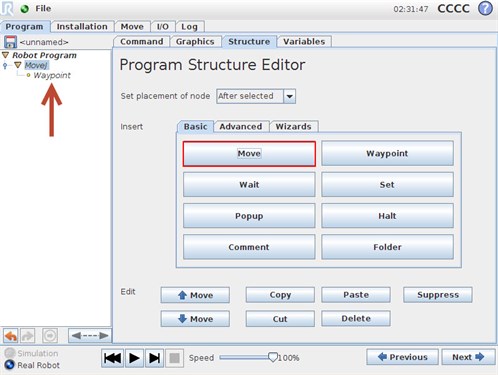
Task: Select the Waypoint item in program tree
Action: (52, 75)
